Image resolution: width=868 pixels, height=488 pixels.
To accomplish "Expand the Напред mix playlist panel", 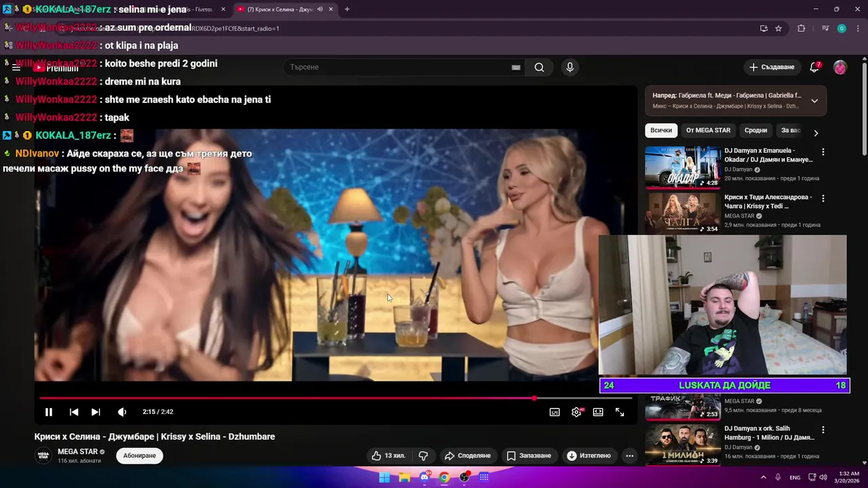I will (x=814, y=100).
